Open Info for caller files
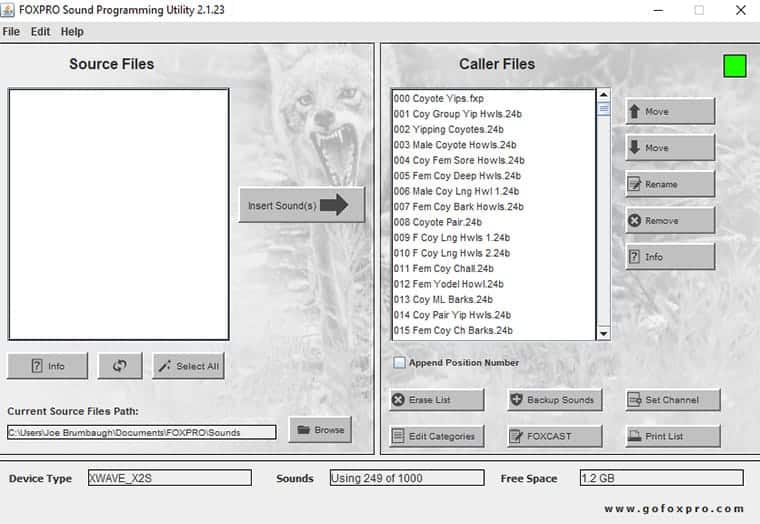 pyautogui.click(x=670, y=257)
